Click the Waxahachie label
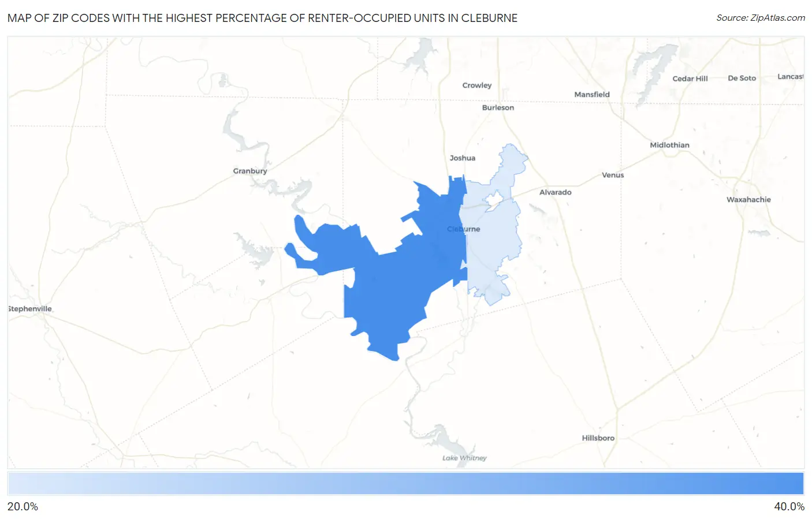Screen dimensions: 812x519 (x=748, y=199)
